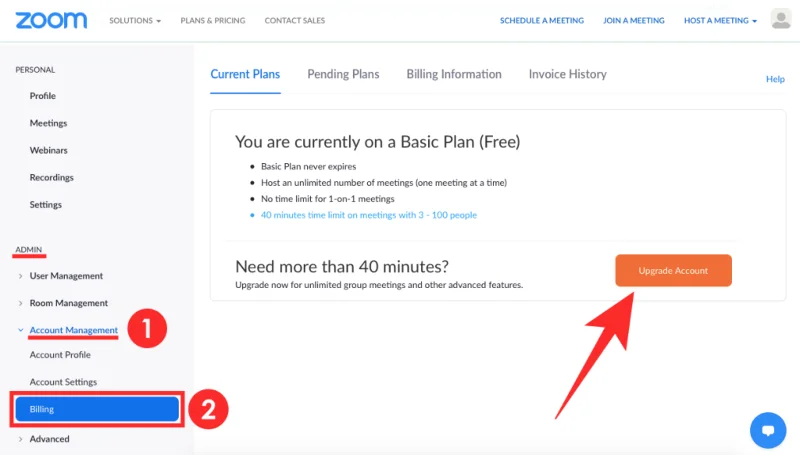Open the Invoice History tab

pos(567,74)
